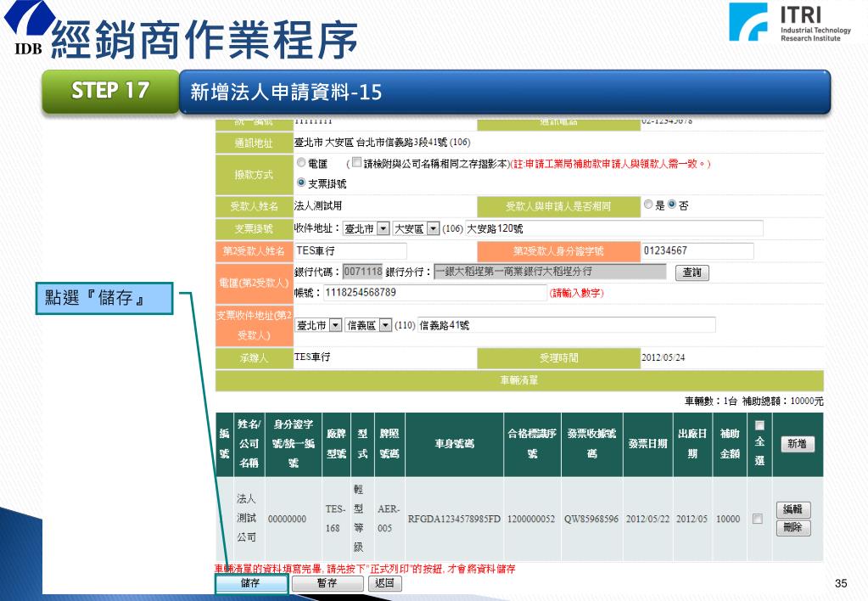Image resolution: width=868 pixels, height=601 pixels.
Task: Select the 電匯 wire transfer radio button
Action: pos(301,162)
